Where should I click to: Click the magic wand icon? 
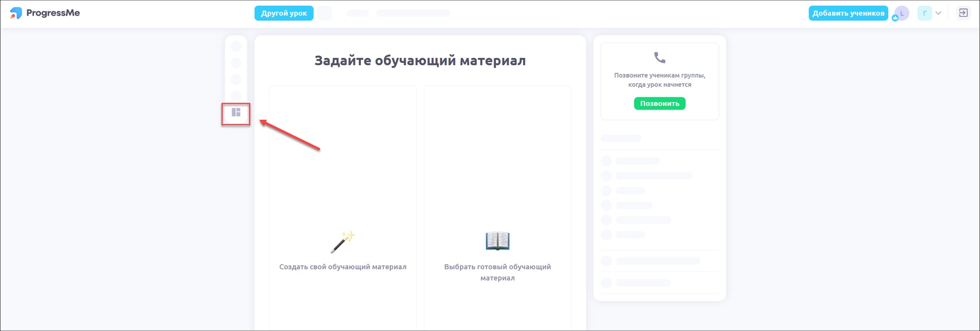(x=343, y=242)
